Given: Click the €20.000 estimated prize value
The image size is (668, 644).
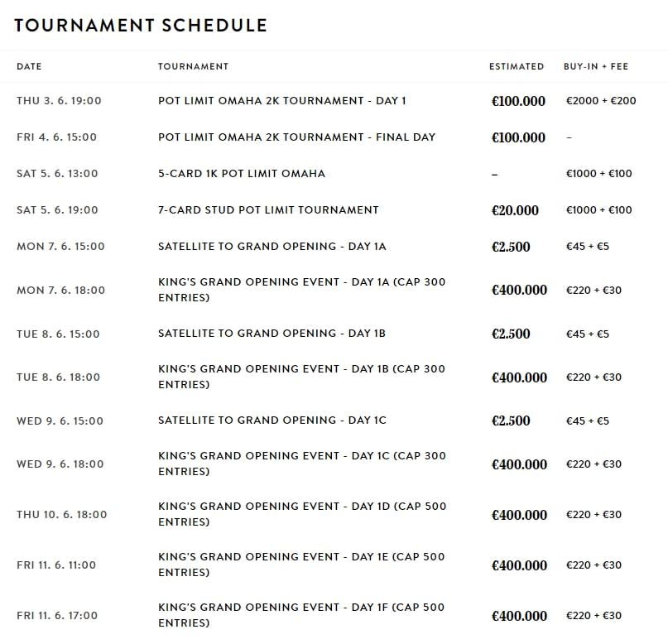Looking at the screenshot, I should click(515, 210).
